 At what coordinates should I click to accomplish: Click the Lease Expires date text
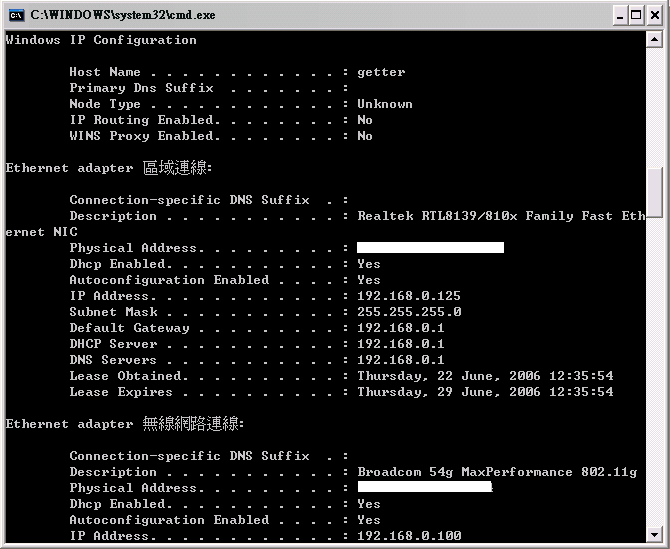[485, 392]
